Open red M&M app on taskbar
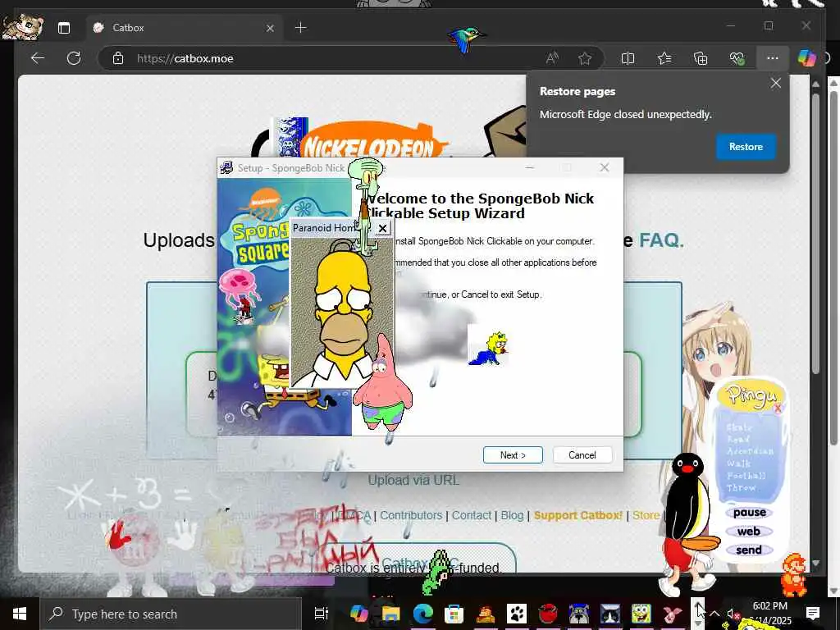The image size is (840, 630). click(x=547, y=614)
